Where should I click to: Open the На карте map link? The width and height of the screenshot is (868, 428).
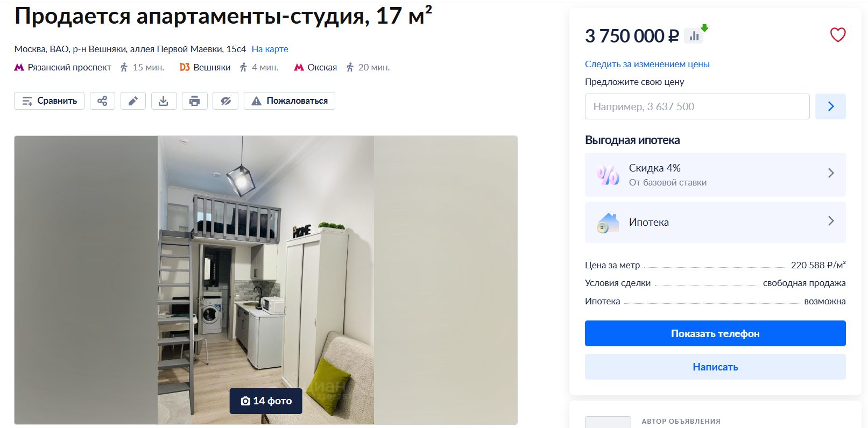270,49
